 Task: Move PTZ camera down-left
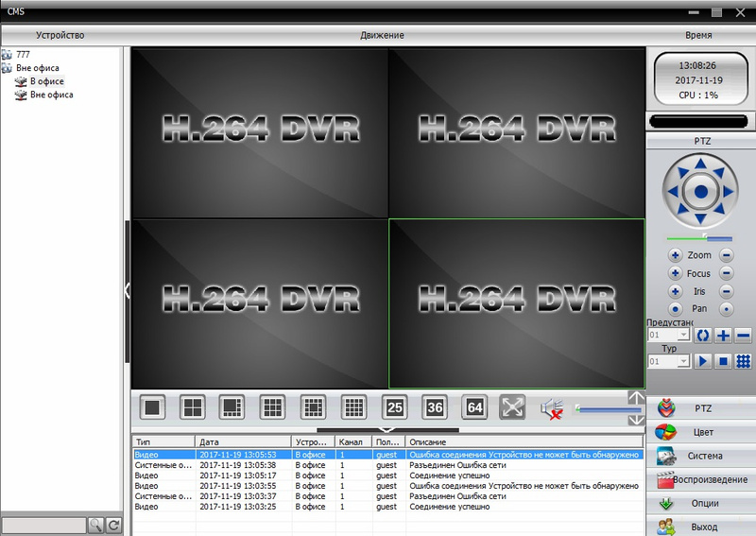tap(682, 210)
